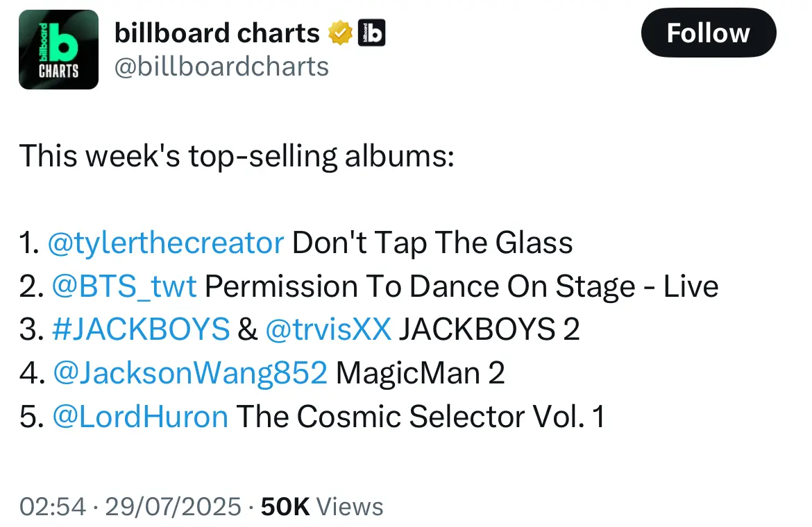The width and height of the screenshot is (812, 527).
Task: Click the #JACKBOYS hashtag
Action: pos(141,330)
